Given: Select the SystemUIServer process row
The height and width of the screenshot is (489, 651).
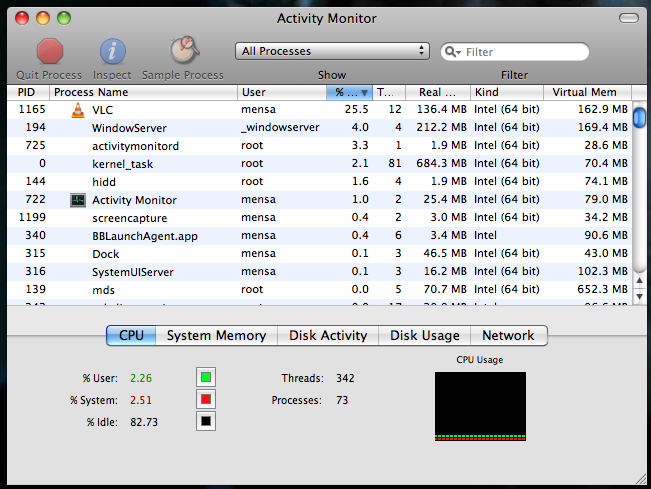Looking at the screenshot, I should coord(320,271).
